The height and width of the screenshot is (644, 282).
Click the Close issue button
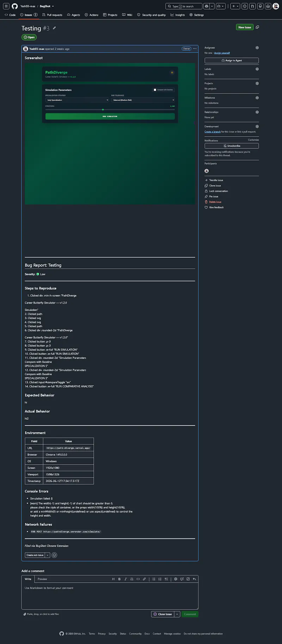(x=163, y=614)
